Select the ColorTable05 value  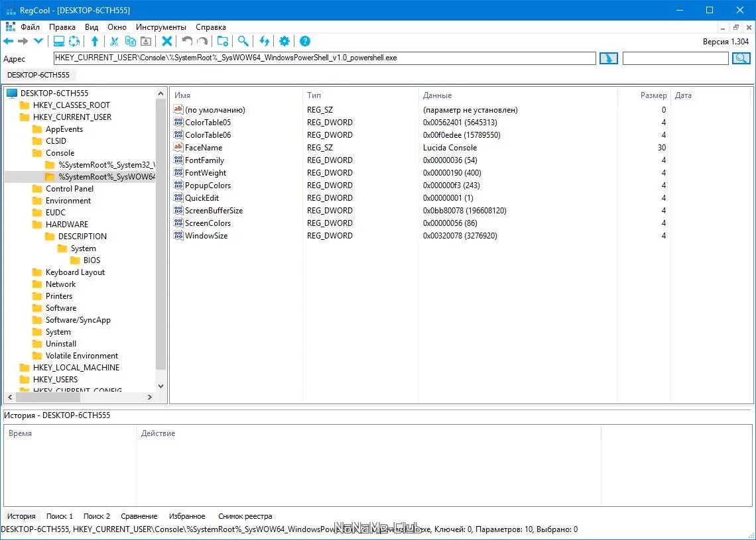[208, 123]
